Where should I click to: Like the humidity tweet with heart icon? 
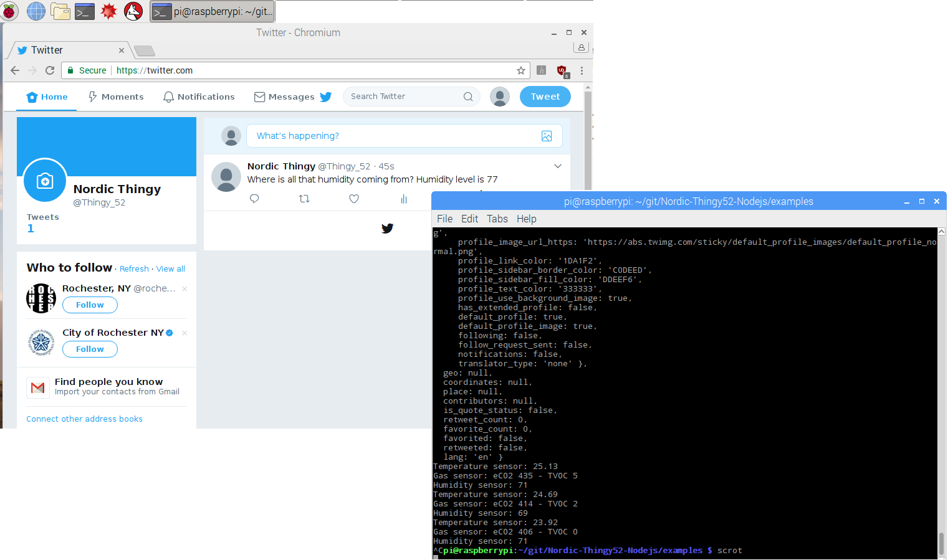pyautogui.click(x=354, y=199)
